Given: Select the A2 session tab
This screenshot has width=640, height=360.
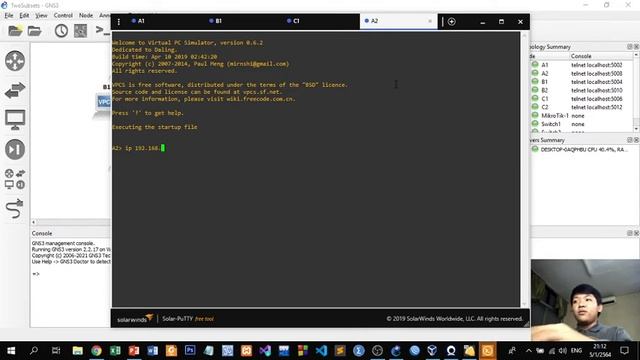Looking at the screenshot, I should (x=374, y=21).
